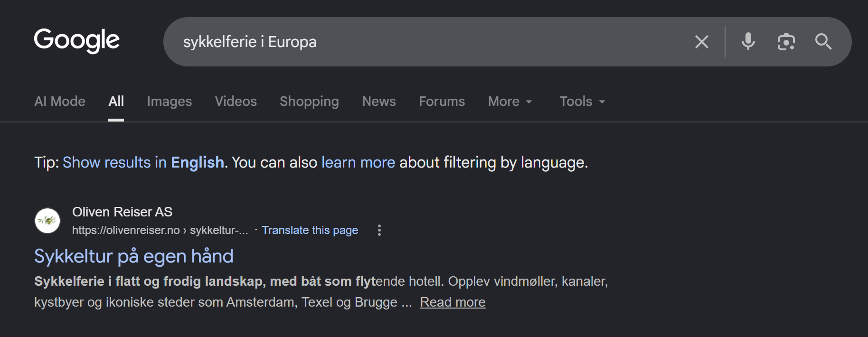Open the News tab
Screen dimensions: 868x337
point(379,101)
